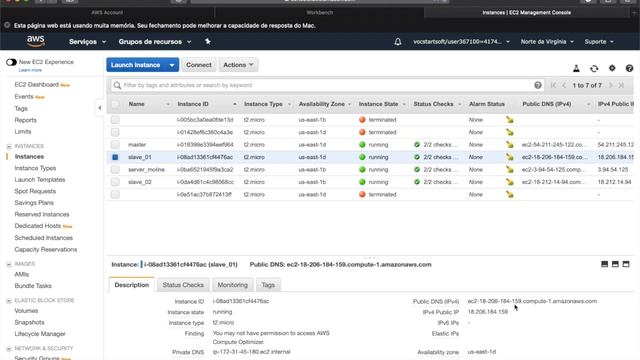Check the i-01428ef6c360c4a3e instance row
This screenshot has width=640, height=360.
[115, 132]
